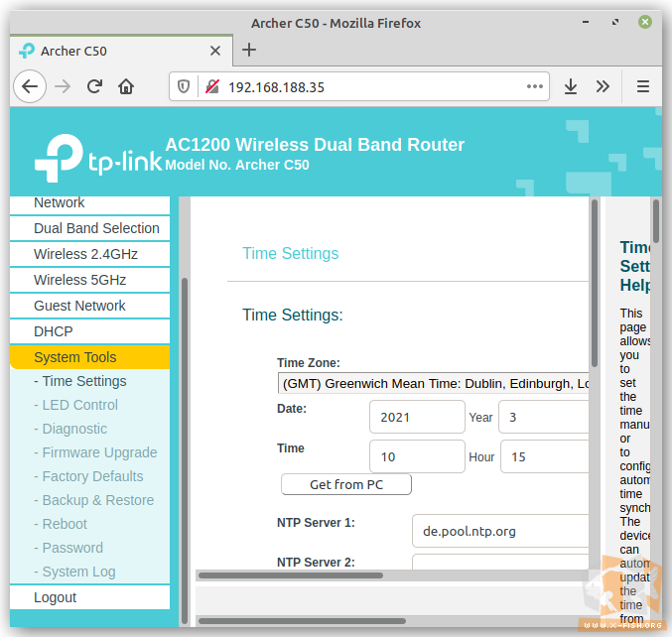Click the NTP Server 1 field
This screenshot has height=637, width=672.
pyautogui.click(x=500, y=531)
